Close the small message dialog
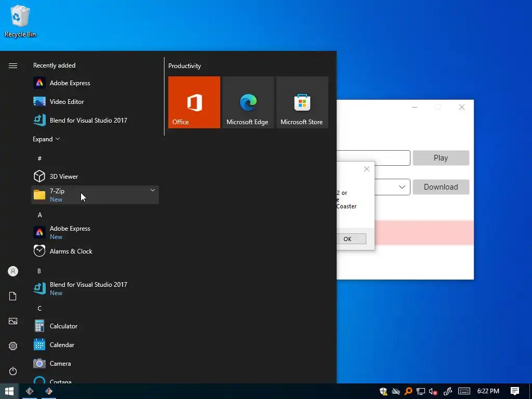Screen dimensions: 532x399 (367, 169)
